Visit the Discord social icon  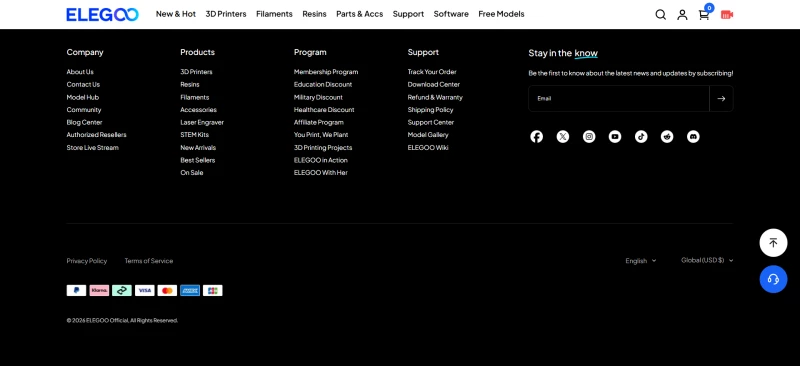[x=693, y=136]
